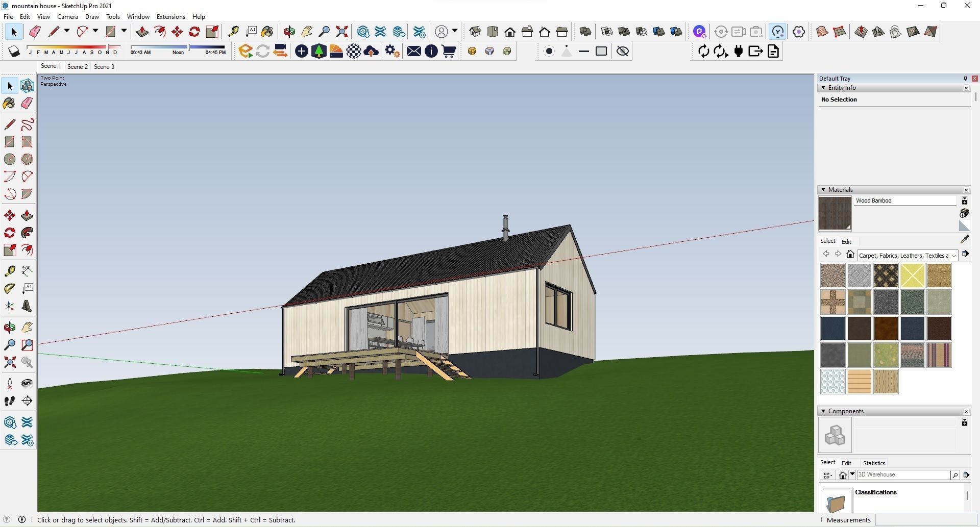Screen dimensions: 980x527
Task: Select the Scale tool in top toolbar
Action: (212, 32)
